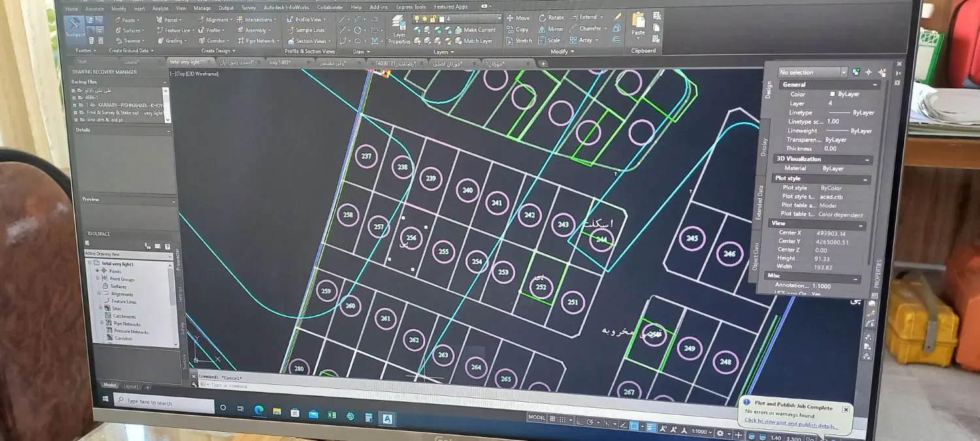Open Section Views tool

(x=308, y=41)
